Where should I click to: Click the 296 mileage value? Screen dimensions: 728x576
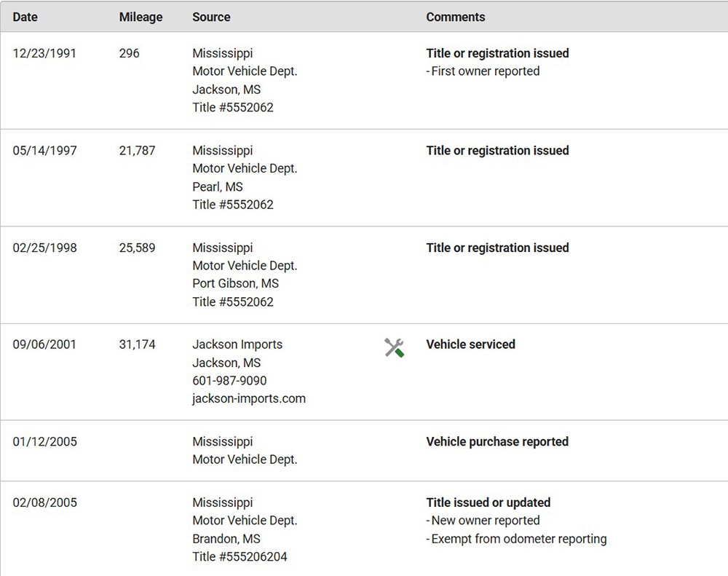pyautogui.click(x=129, y=53)
